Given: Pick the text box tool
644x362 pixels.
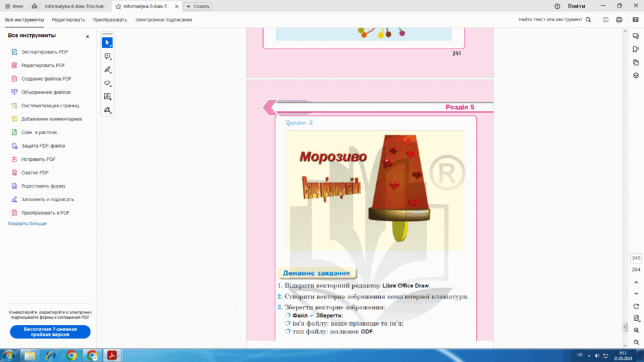Looking at the screenshot, I should pyautogui.click(x=107, y=96).
